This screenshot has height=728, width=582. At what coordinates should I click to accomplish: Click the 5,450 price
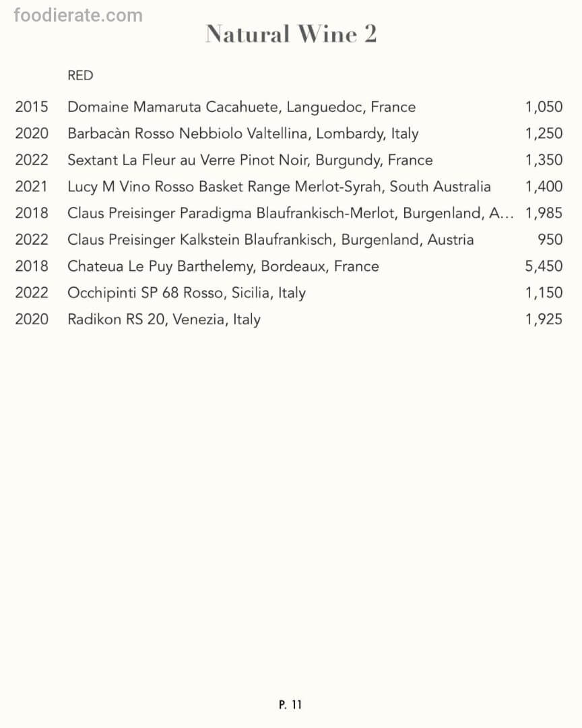pos(544,266)
